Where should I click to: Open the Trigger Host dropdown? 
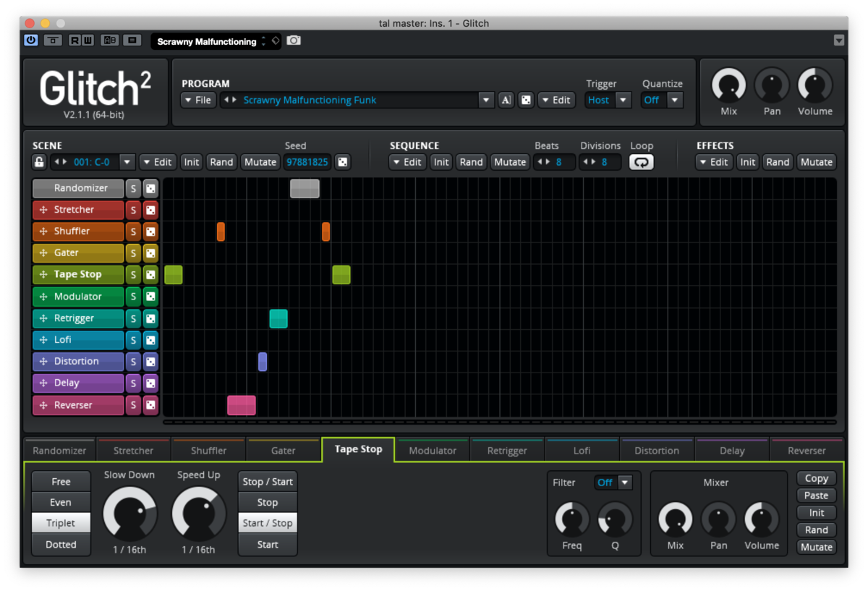[x=623, y=100]
